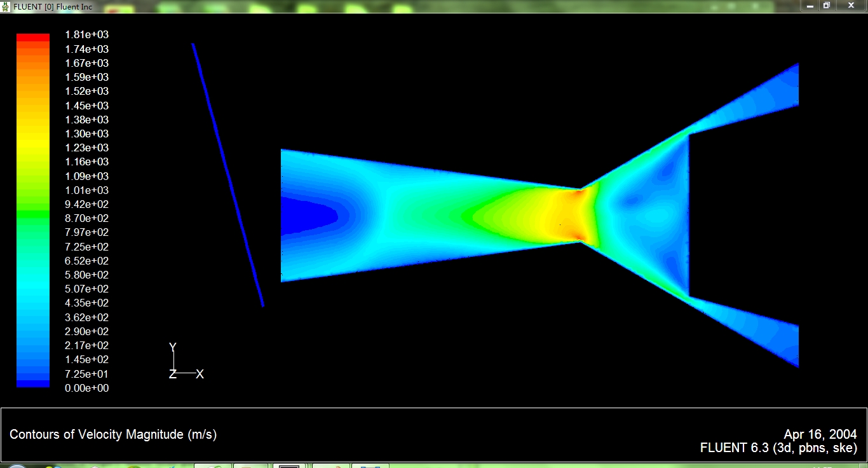Click the FLUENT application icon in title bar
This screenshot has width=868, height=468.
coord(6,6)
